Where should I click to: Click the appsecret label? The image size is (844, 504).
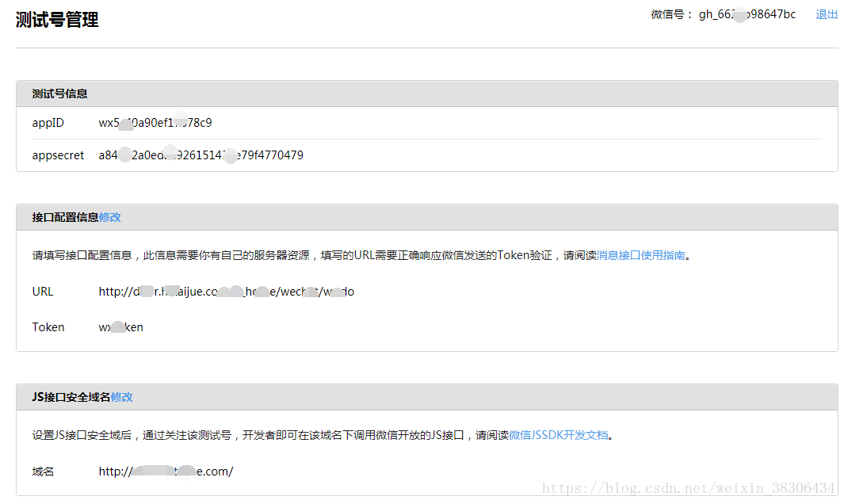pyautogui.click(x=58, y=155)
